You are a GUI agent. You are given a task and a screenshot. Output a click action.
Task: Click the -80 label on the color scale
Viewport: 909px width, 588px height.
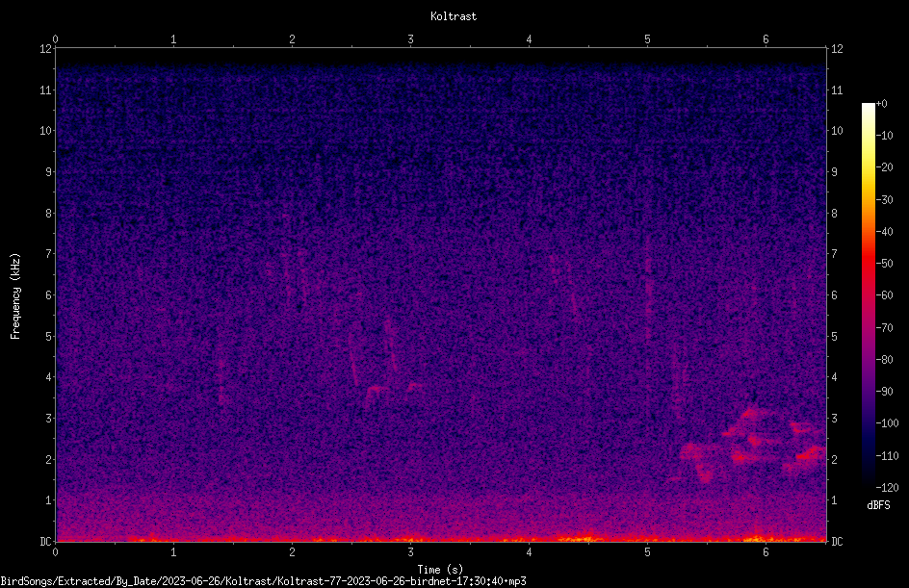click(x=884, y=360)
